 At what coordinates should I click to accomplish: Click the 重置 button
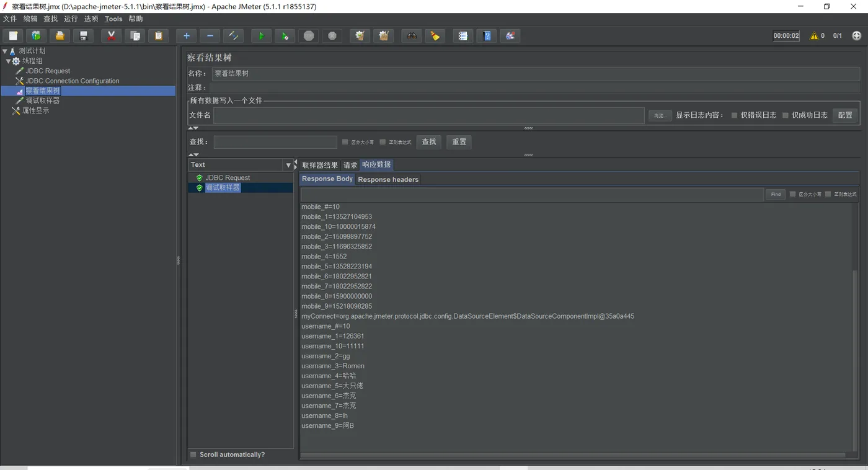click(x=459, y=142)
